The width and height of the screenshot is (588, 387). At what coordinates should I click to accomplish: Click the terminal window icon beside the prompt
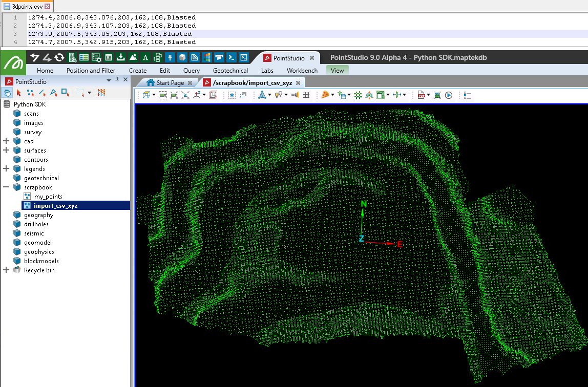244,57
